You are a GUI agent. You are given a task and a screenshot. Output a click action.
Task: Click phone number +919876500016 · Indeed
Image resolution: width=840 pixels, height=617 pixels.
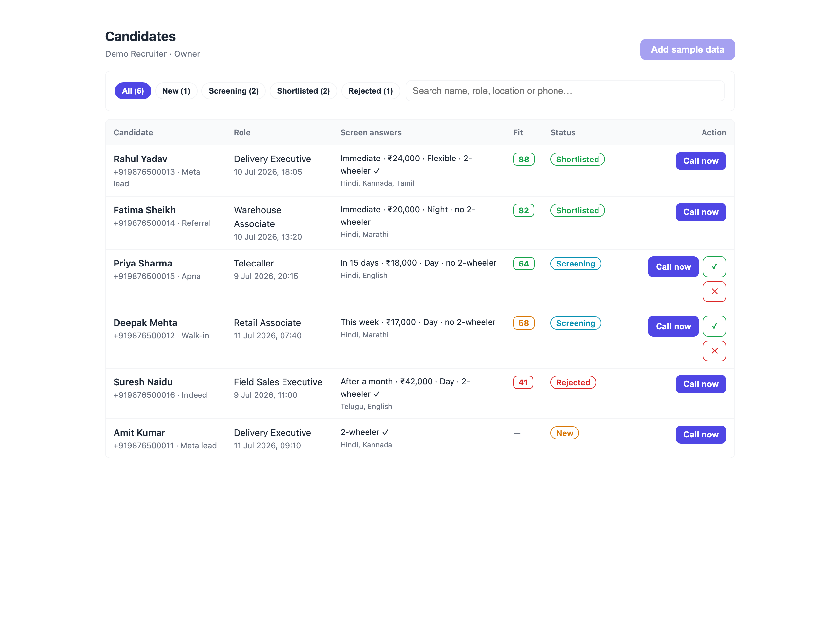pyautogui.click(x=160, y=395)
